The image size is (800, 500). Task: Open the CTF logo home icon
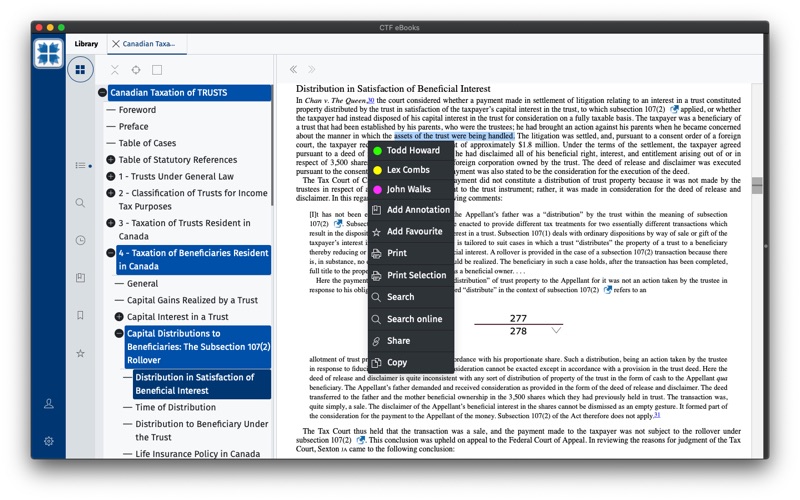pyautogui.click(x=48, y=54)
